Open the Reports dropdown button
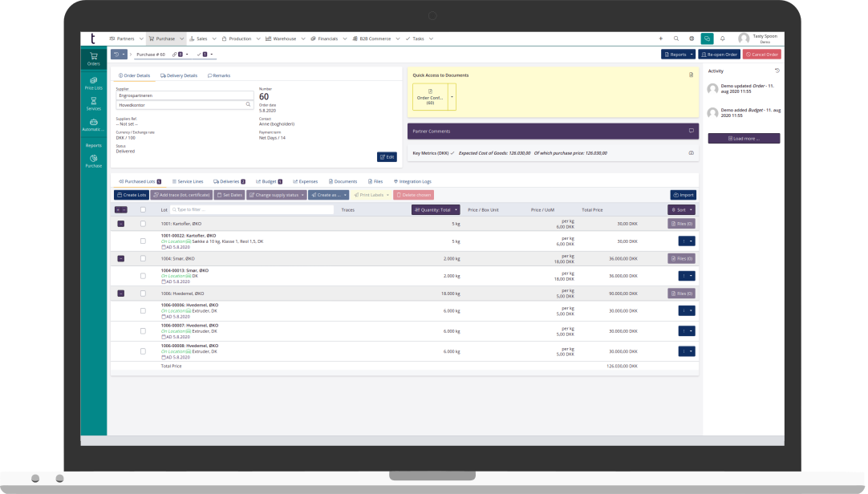The image size is (868, 494). point(678,55)
